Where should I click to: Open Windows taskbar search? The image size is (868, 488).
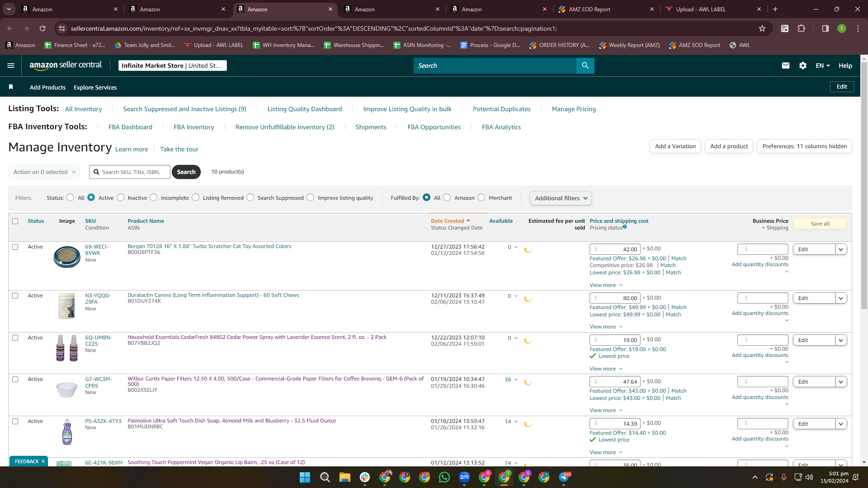click(325, 477)
